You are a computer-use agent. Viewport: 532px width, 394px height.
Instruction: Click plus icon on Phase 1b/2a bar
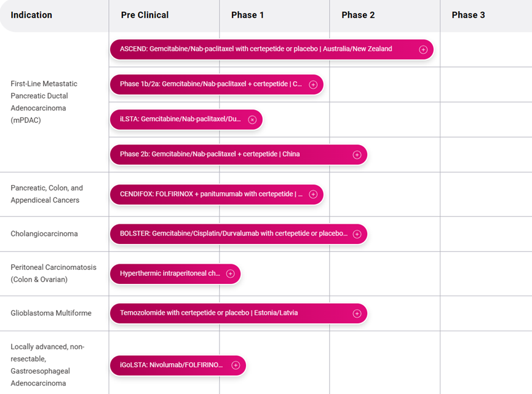(313, 84)
